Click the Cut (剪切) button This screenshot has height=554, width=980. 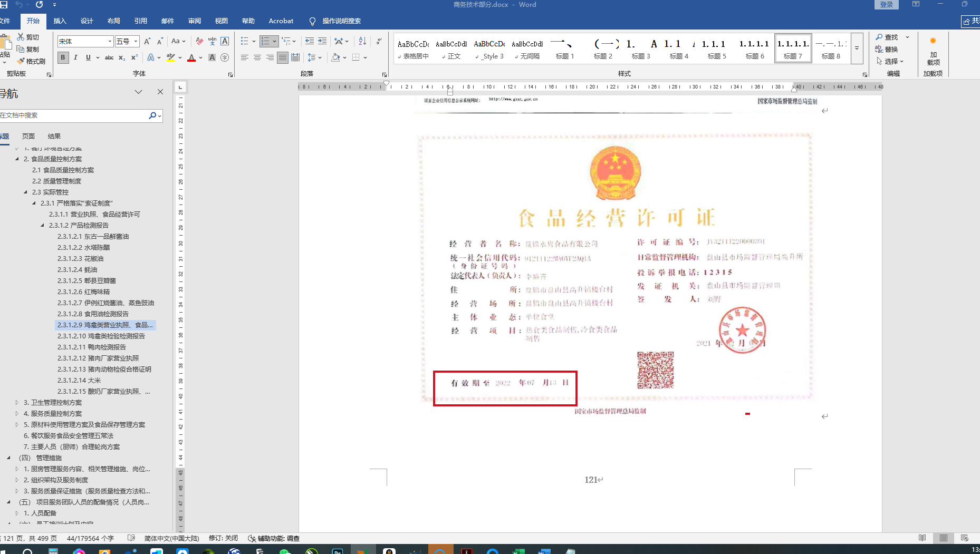point(28,37)
